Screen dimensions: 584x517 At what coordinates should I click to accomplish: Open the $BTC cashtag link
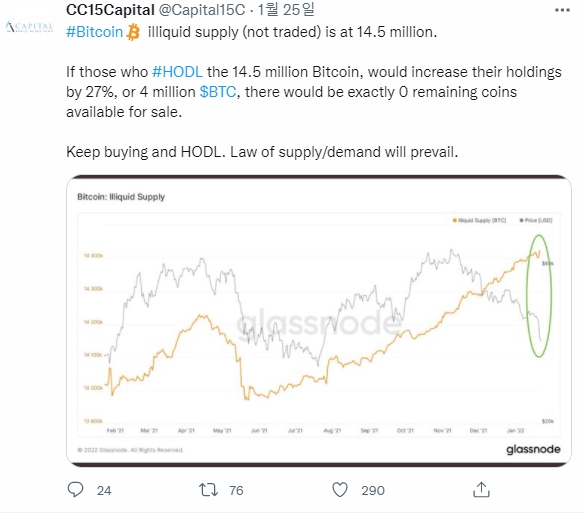pos(218,92)
